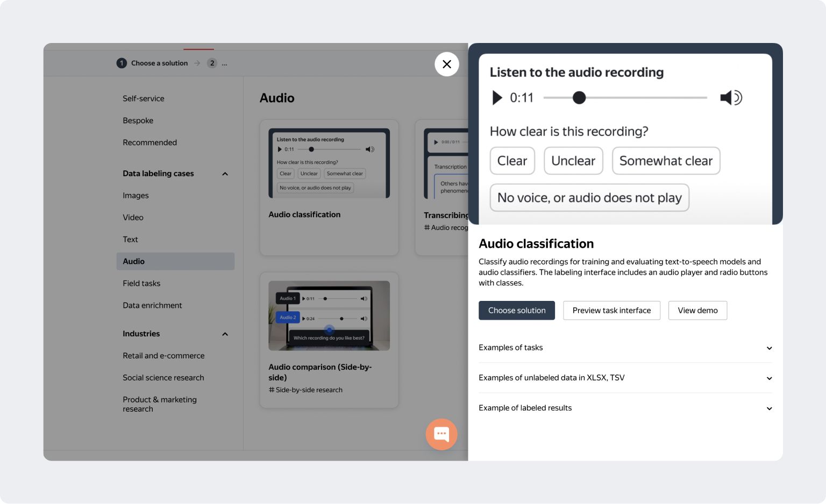The width and height of the screenshot is (826, 504).
Task: Click the 0:11 time label in preview
Action: 522,98
